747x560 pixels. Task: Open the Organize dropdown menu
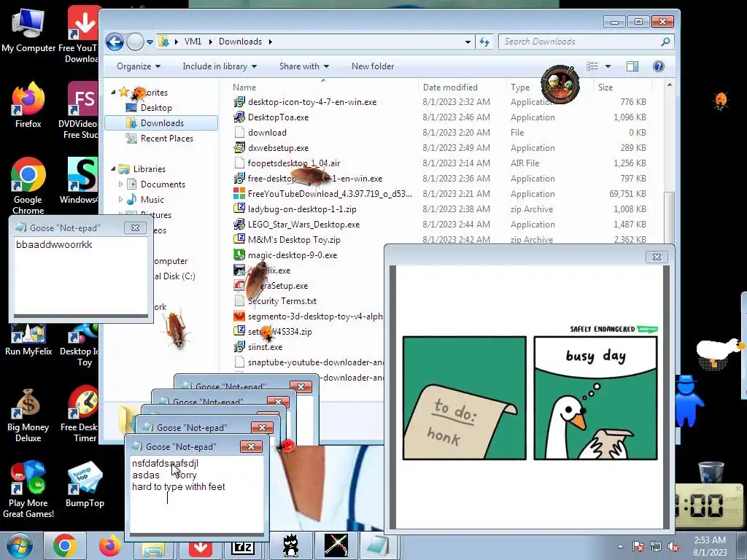tap(139, 66)
